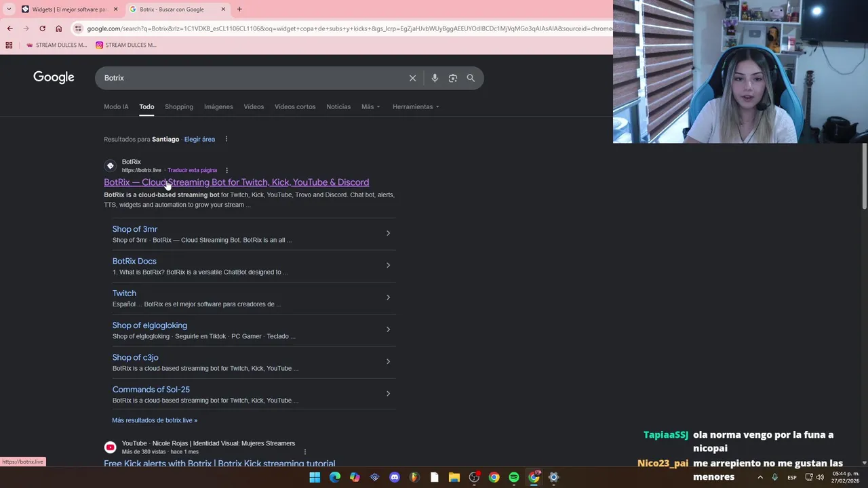Viewport: 868px width, 488px height.
Task: Expand the Herramientas dropdown
Action: (x=416, y=106)
